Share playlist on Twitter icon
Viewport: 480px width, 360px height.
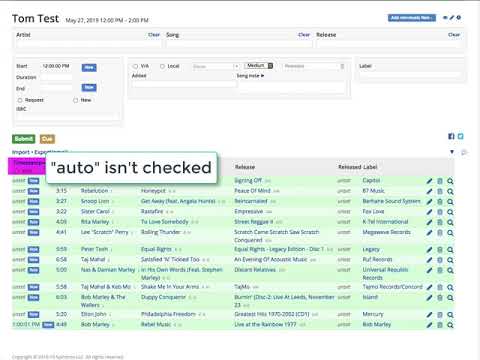point(461,136)
